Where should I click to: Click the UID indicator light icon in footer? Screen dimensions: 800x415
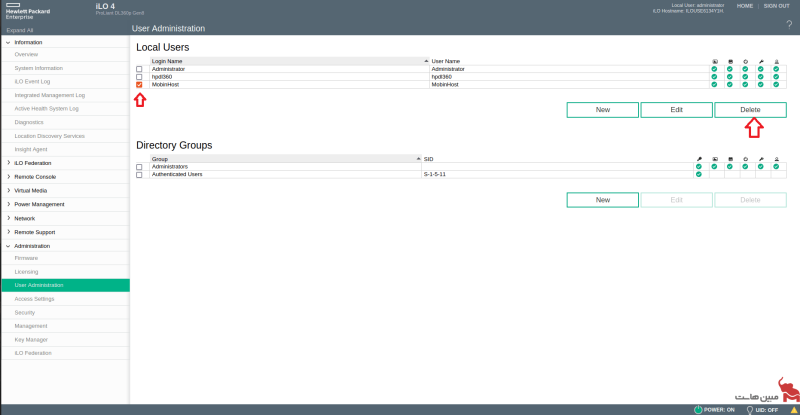749,410
